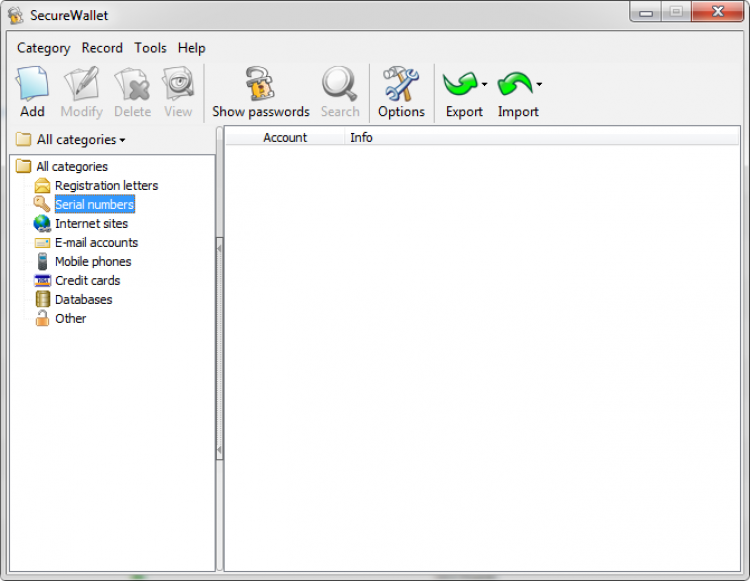The width and height of the screenshot is (750, 581).
Task: Select Internet sites category
Action: [x=91, y=224]
